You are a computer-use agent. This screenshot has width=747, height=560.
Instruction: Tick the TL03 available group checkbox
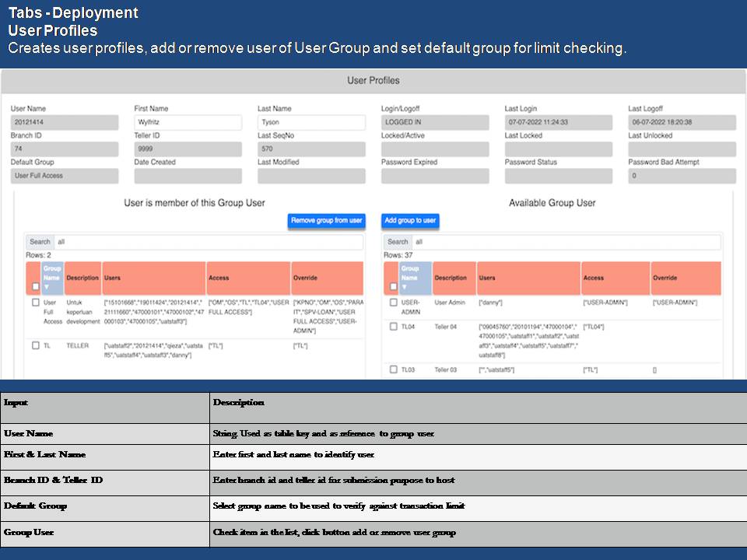[x=393, y=369]
